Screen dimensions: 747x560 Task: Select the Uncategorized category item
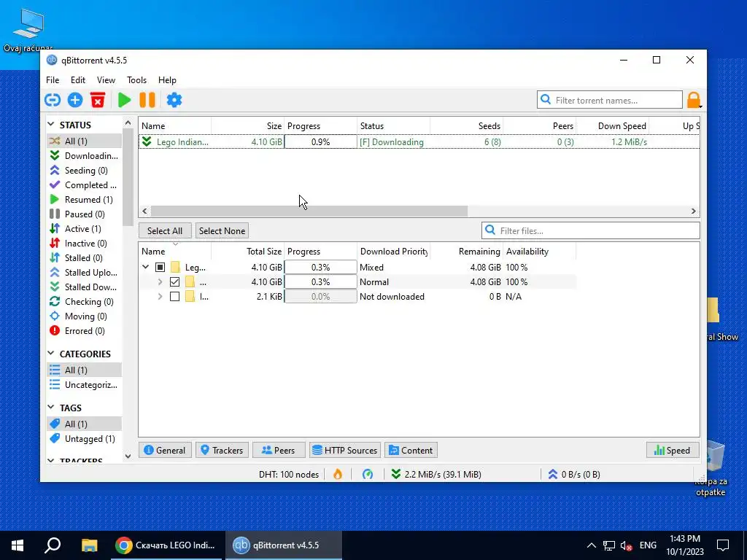click(84, 385)
